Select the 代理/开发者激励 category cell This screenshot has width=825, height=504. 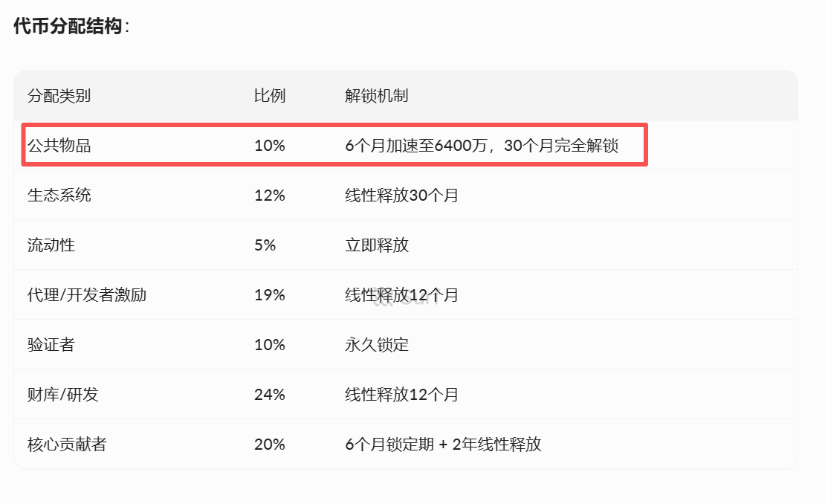pyautogui.click(x=87, y=295)
